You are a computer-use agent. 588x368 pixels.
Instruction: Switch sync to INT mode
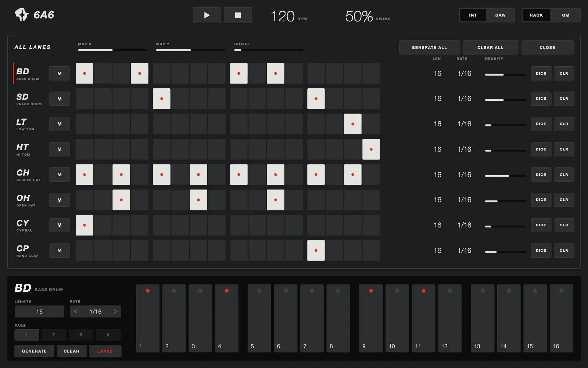(473, 15)
